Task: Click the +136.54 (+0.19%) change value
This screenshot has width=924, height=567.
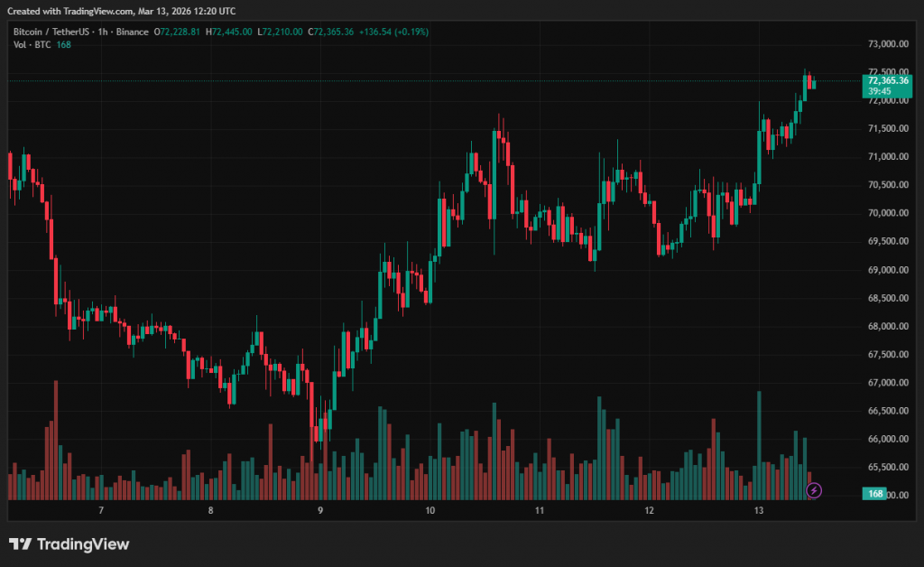Action: pyautogui.click(x=393, y=32)
